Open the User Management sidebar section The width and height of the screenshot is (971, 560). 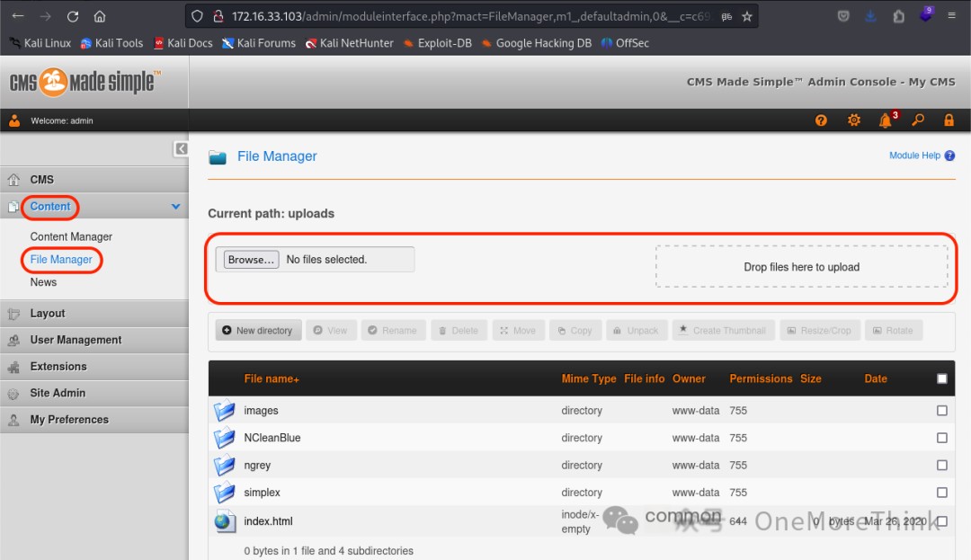94,340
